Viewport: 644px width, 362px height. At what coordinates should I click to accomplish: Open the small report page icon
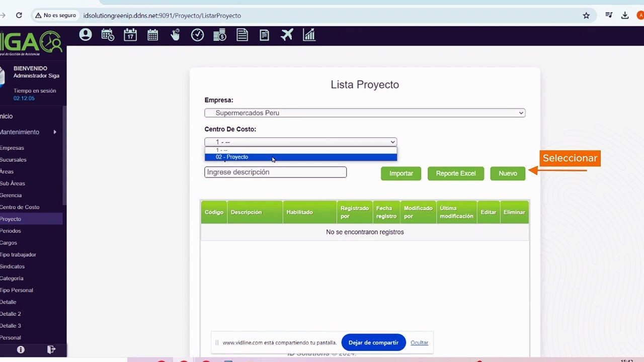[x=264, y=35]
